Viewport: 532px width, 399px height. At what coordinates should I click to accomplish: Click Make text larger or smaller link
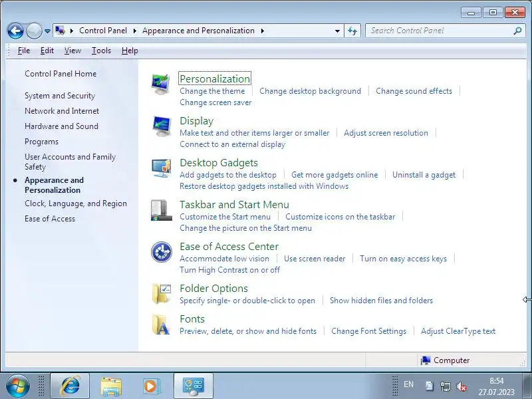(255, 133)
